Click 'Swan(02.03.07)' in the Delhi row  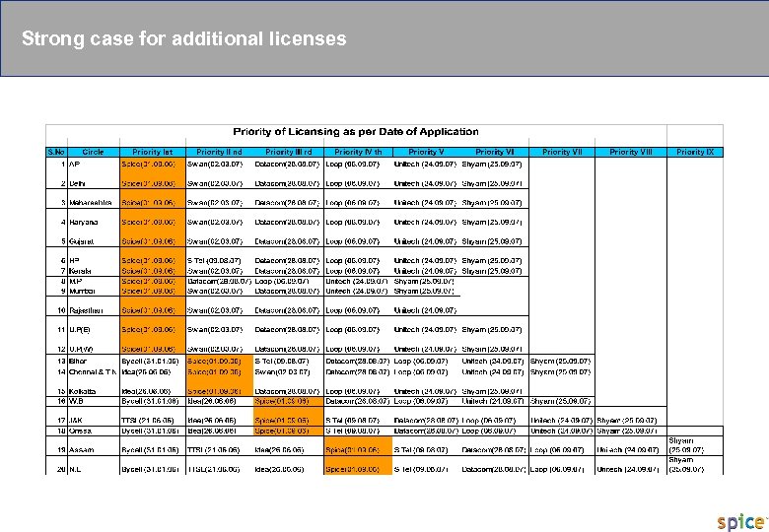click(x=215, y=183)
